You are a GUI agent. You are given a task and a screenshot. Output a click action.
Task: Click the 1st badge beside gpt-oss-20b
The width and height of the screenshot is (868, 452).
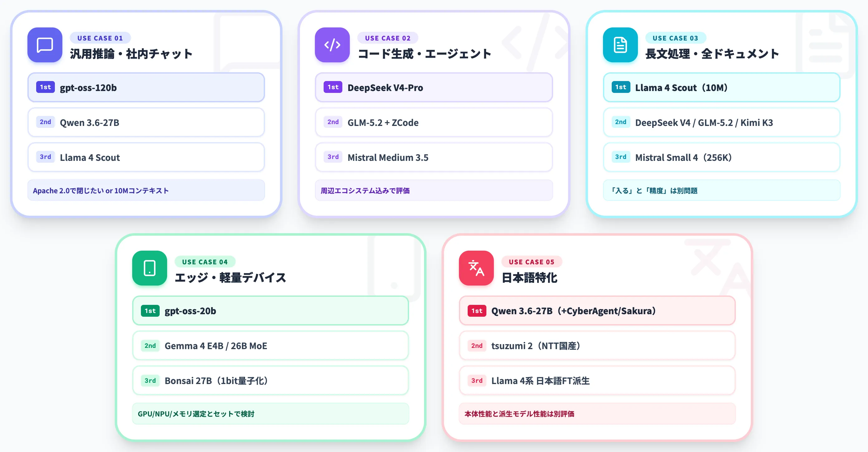point(150,310)
